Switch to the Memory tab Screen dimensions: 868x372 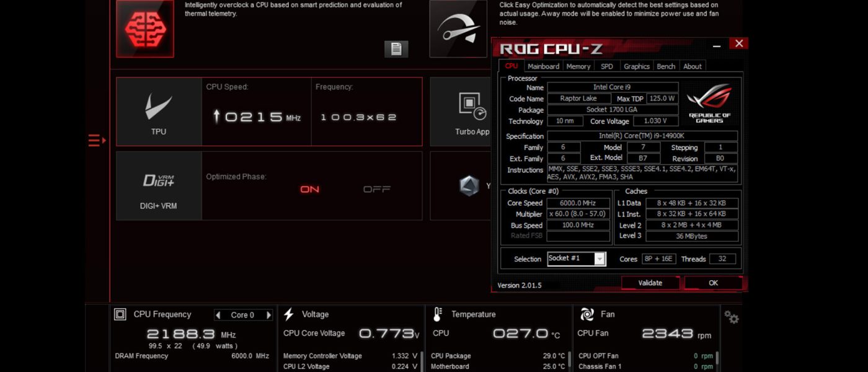coord(578,66)
